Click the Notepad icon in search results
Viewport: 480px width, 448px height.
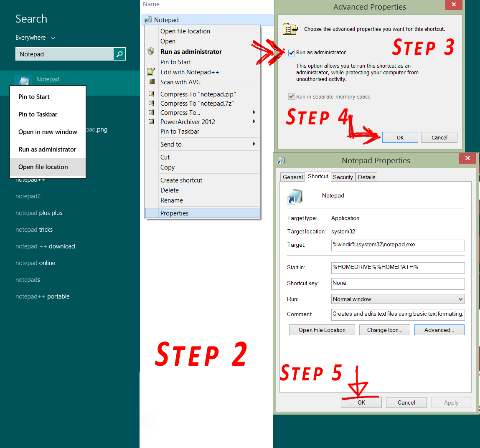[x=24, y=79]
